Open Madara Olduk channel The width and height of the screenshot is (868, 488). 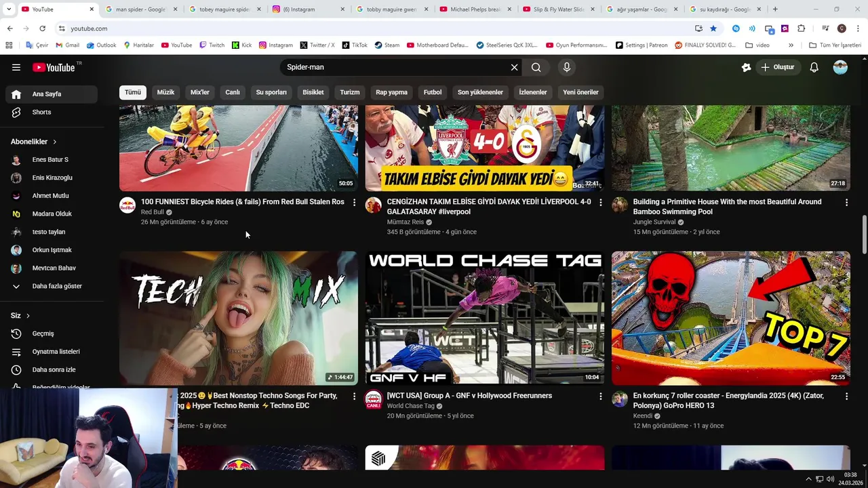52,213
